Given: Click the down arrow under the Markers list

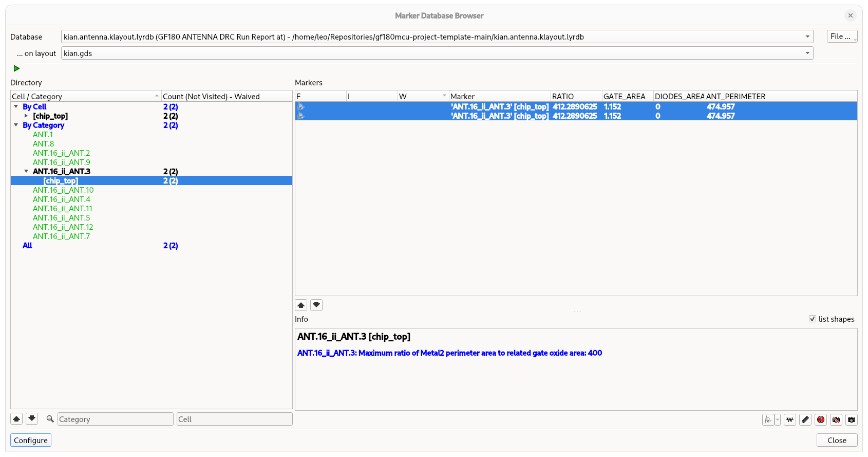Looking at the screenshot, I should point(316,305).
